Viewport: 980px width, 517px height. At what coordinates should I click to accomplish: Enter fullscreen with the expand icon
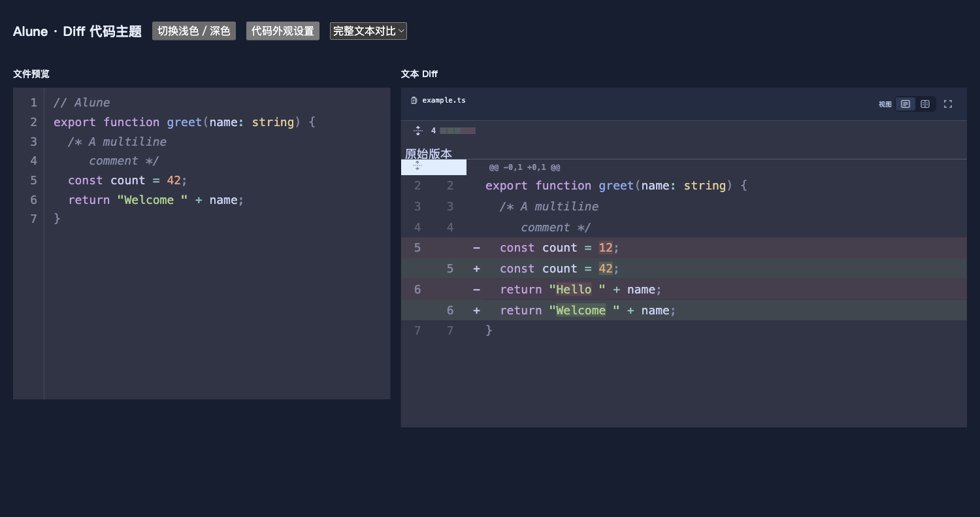pos(948,104)
